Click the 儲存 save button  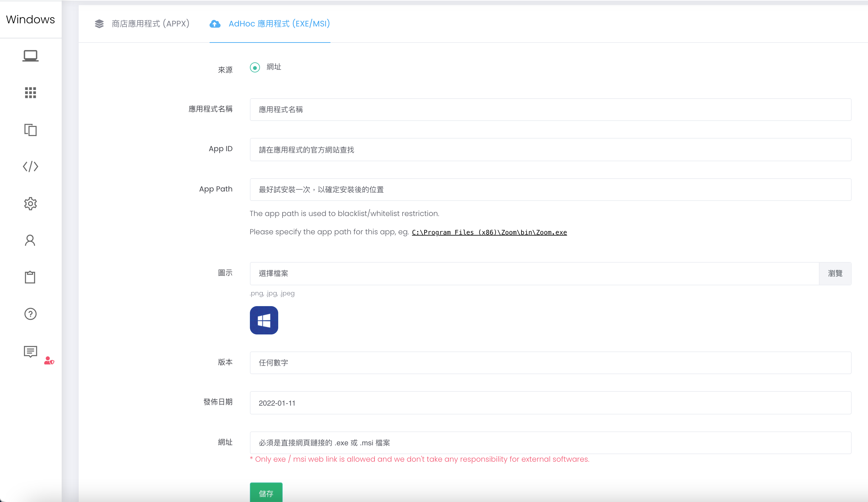[x=266, y=493]
